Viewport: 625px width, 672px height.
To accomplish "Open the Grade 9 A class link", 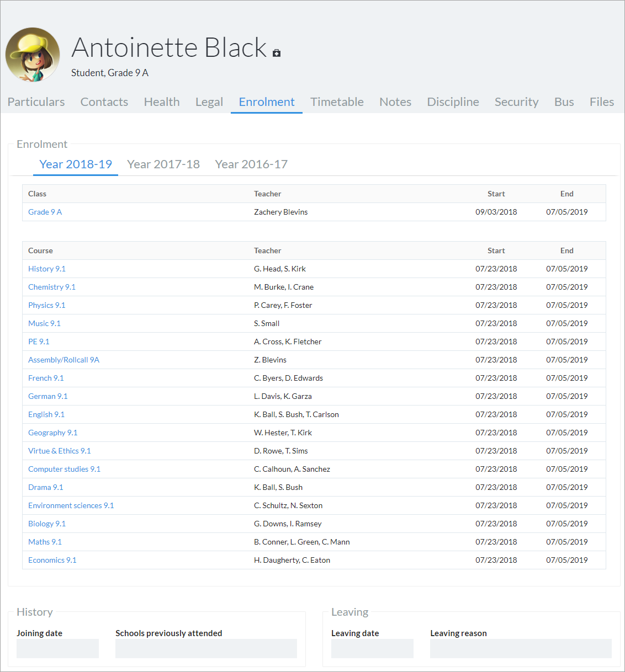I will [x=45, y=212].
